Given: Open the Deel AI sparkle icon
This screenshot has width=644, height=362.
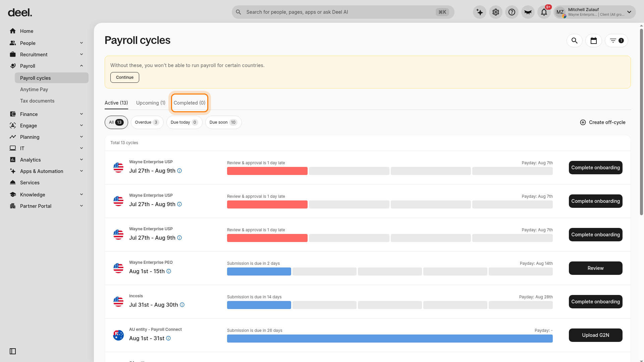Looking at the screenshot, I should click(x=480, y=12).
